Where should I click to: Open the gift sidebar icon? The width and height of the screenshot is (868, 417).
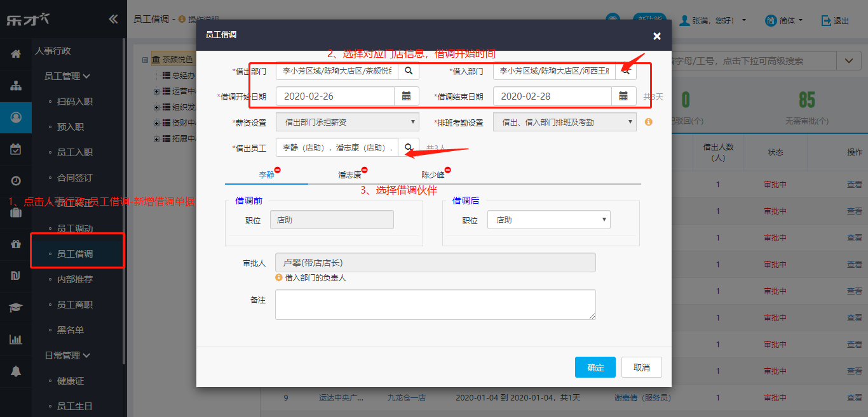coord(16,244)
